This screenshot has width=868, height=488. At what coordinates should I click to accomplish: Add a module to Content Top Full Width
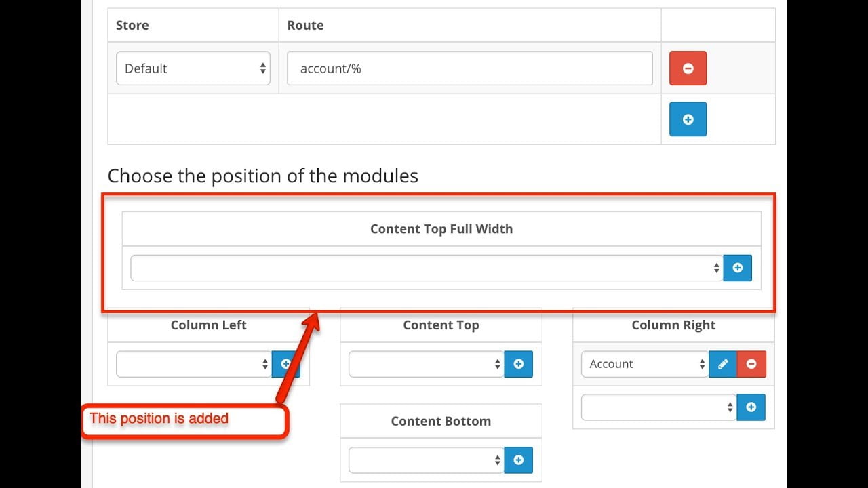(x=737, y=268)
